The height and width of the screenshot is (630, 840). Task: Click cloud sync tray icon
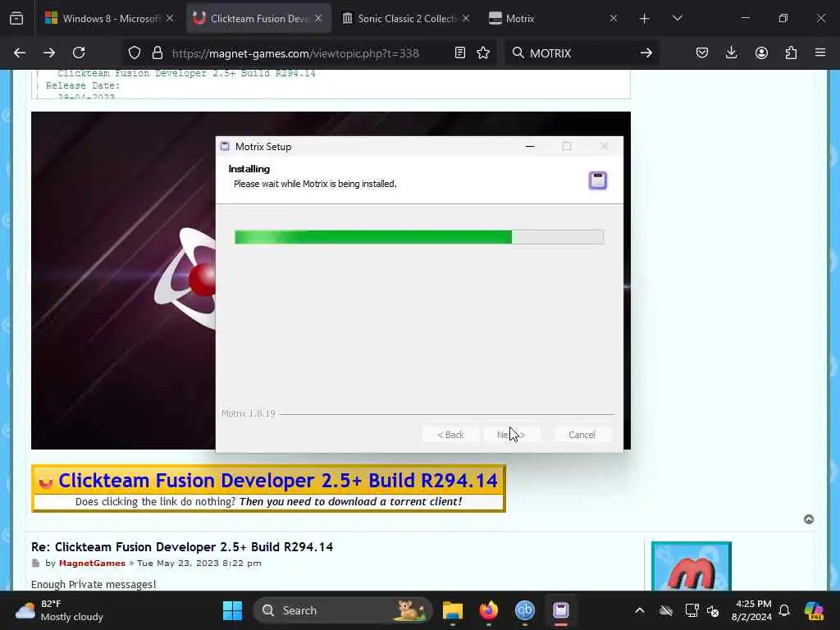[x=666, y=610]
